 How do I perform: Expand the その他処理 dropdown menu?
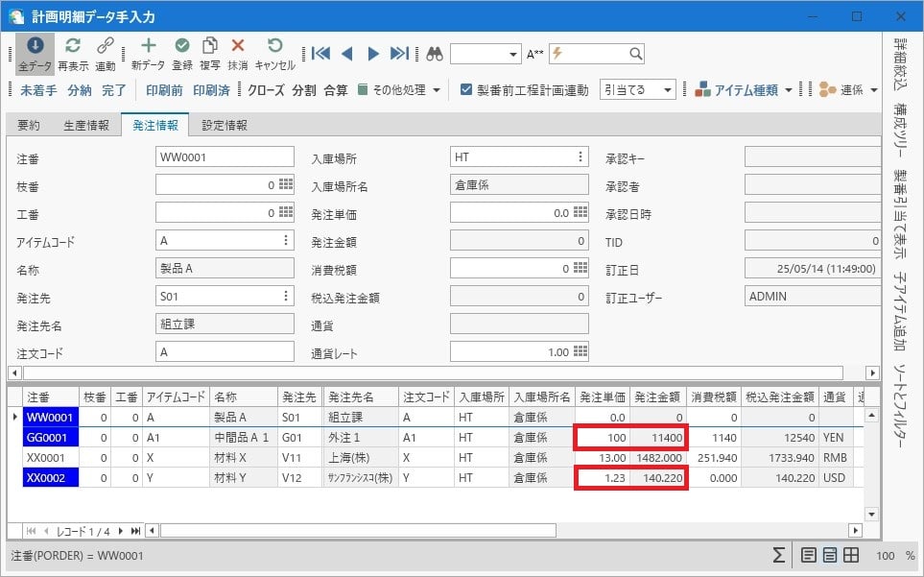[399, 89]
